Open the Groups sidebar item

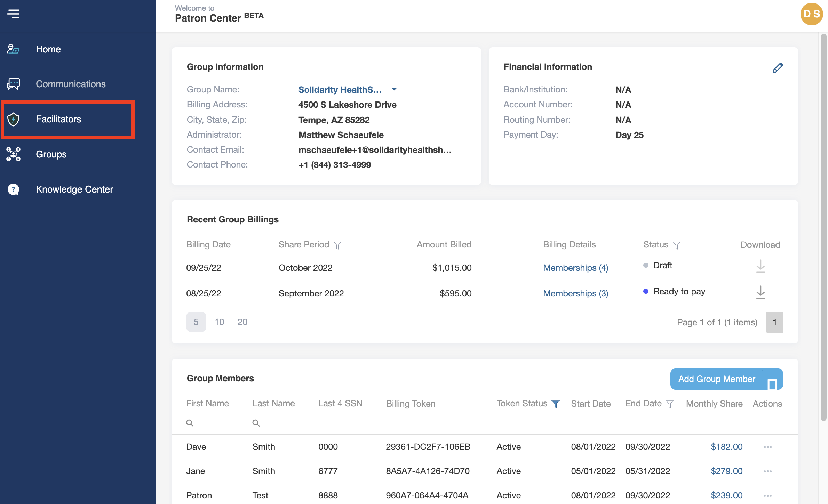click(x=51, y=154)
